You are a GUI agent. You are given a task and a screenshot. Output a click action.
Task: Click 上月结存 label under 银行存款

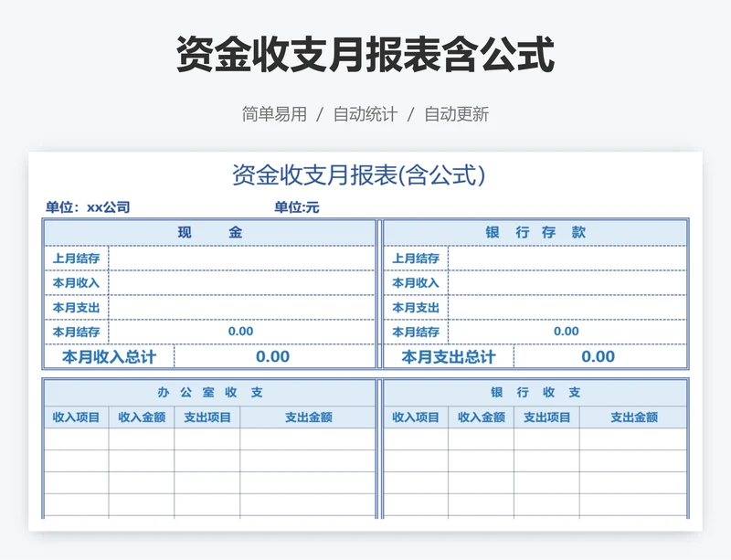click(x=416, y=259)
